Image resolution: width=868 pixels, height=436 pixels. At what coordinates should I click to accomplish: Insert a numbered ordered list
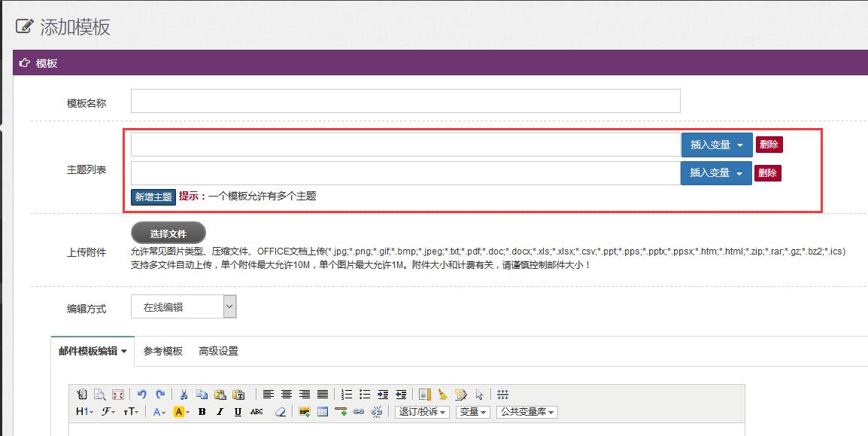click(346, 394)
